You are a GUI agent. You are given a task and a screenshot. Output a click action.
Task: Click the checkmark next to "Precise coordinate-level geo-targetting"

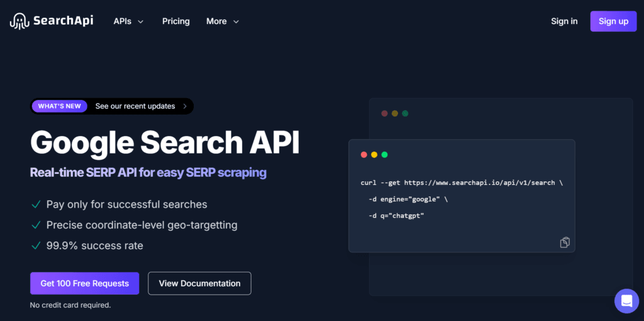(36, 225)
